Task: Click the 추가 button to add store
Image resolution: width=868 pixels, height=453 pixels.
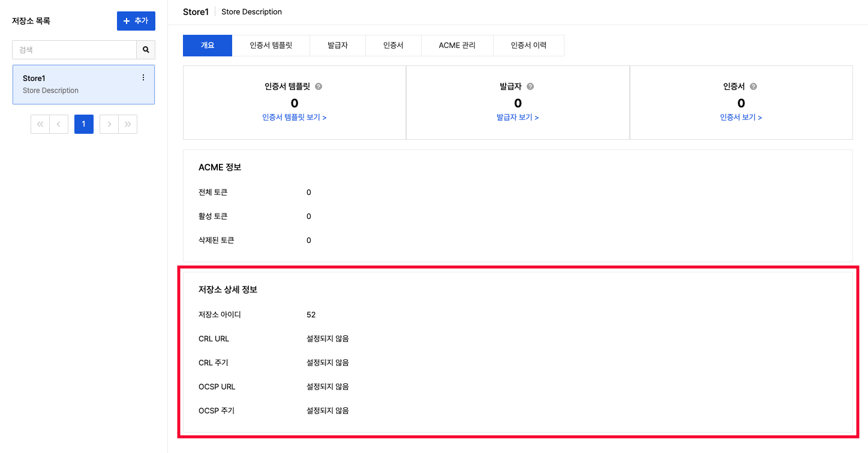Action: (136, 21)
